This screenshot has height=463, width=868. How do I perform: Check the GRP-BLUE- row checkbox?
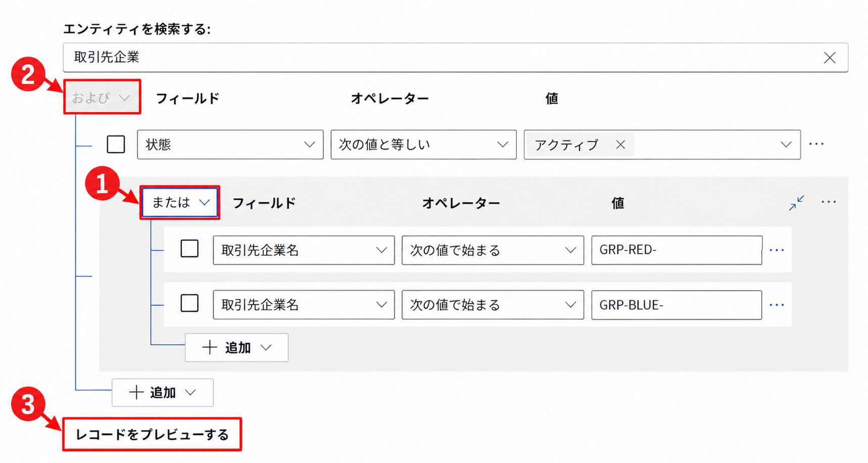pyautogui.click(x=190, y=303)
